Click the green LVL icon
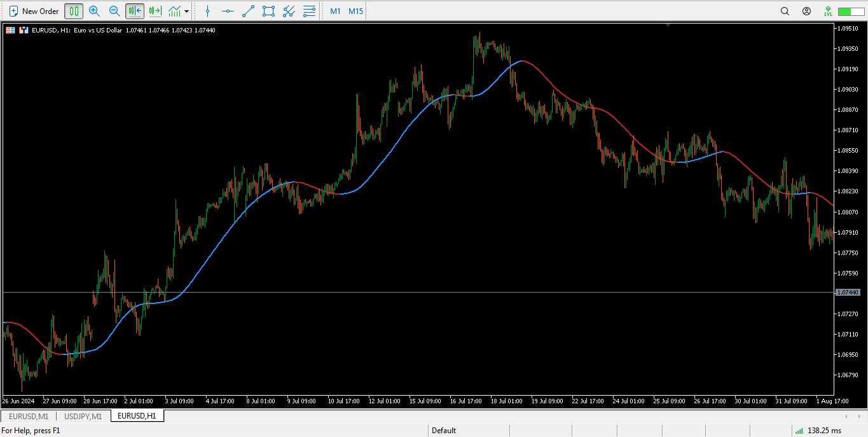The image size is (868, 437). point(828,11)
